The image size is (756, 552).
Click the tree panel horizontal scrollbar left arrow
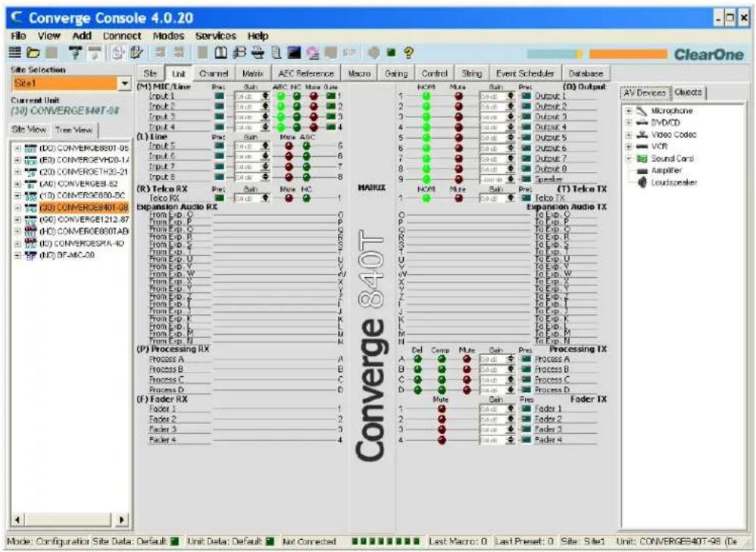[18, 519]
